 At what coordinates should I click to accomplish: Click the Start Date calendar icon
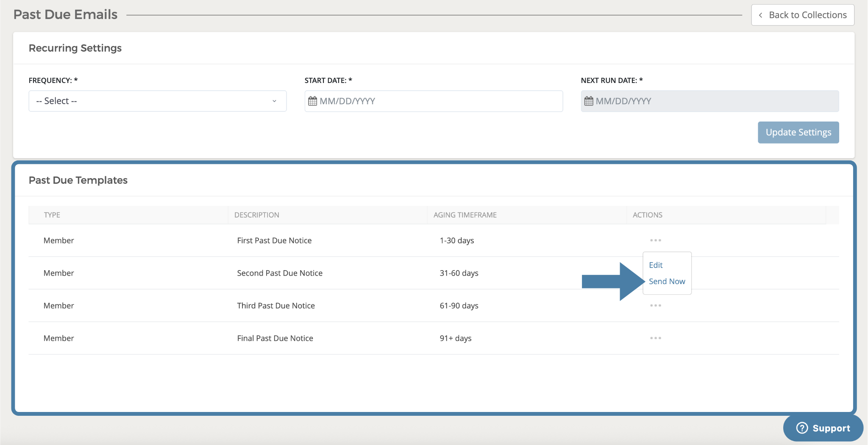click(x=312, y=101)
